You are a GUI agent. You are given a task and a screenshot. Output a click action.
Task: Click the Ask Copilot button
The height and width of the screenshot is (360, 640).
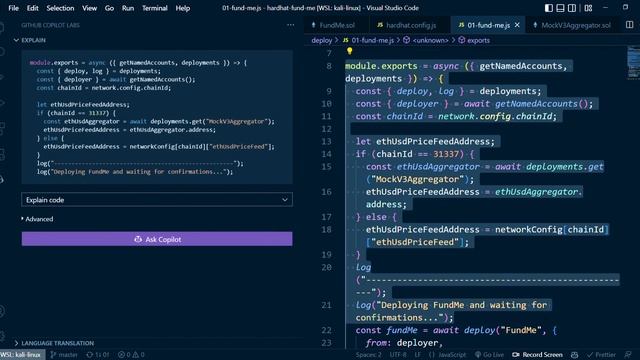(157, 239)
